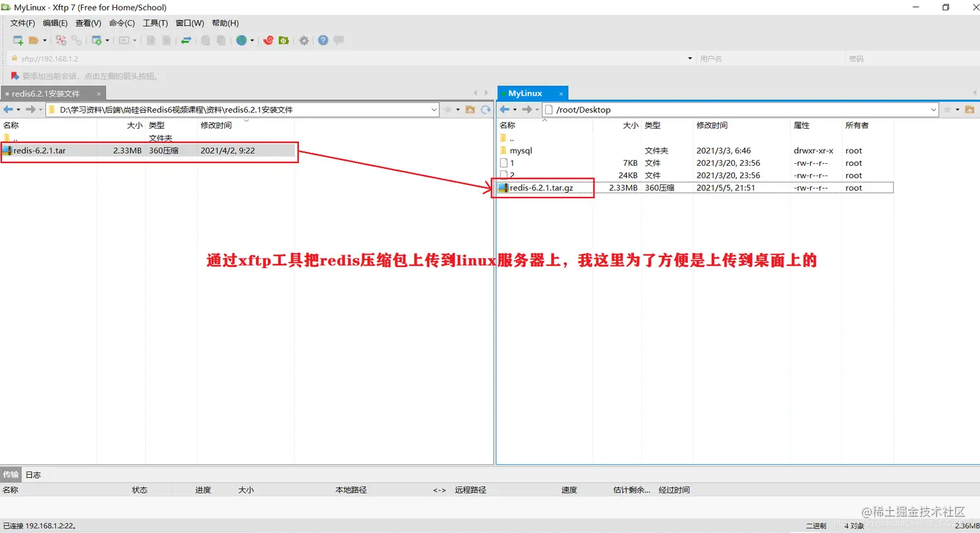Screen dimensions: 980x533
Task: Click the 本地路径 transfer column header
Action: point(351,490)
